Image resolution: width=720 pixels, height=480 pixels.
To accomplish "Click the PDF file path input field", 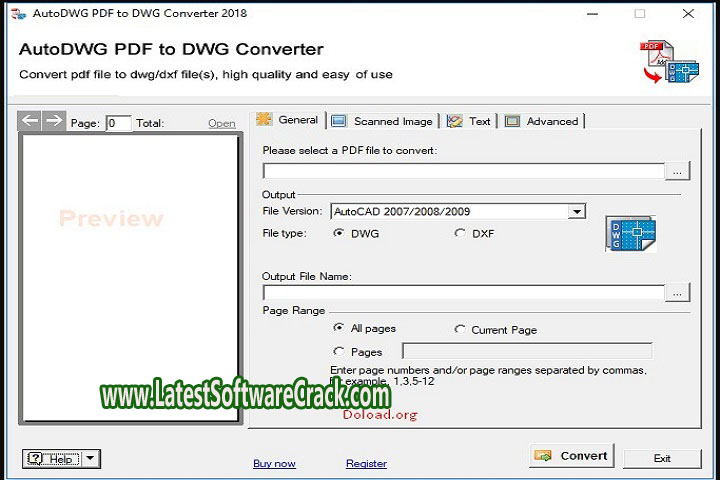I will 464,171.
